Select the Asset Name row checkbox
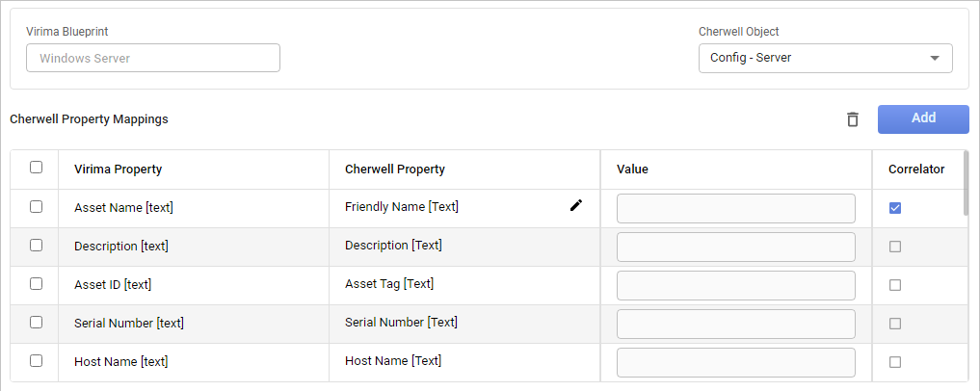 (36, 206)
